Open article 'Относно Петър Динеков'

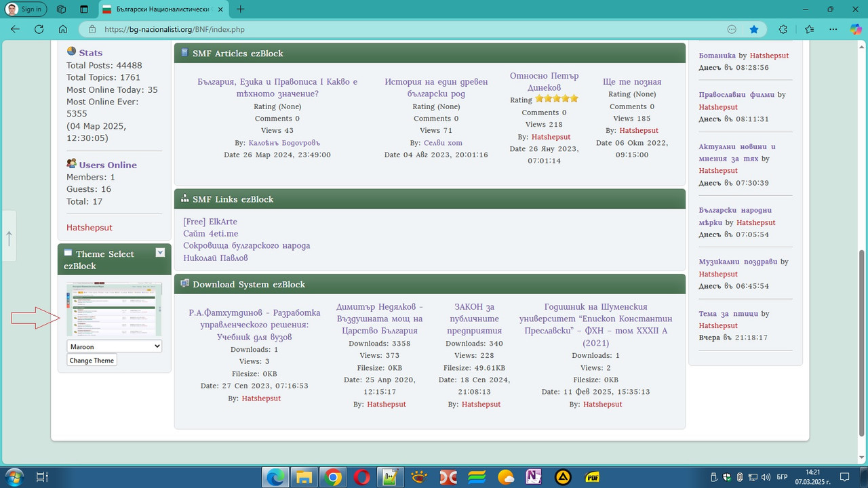[545, 81]
